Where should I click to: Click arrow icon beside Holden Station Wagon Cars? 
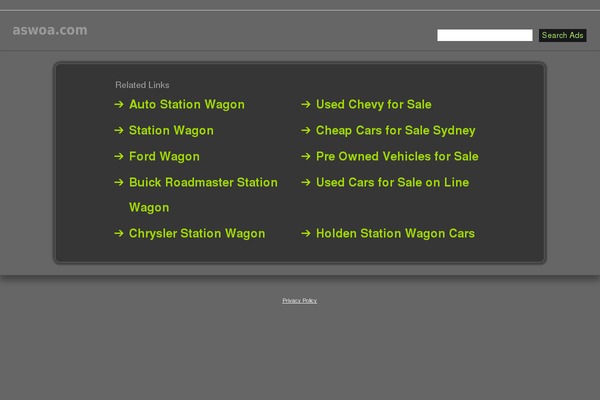click(x=306, y=233)
